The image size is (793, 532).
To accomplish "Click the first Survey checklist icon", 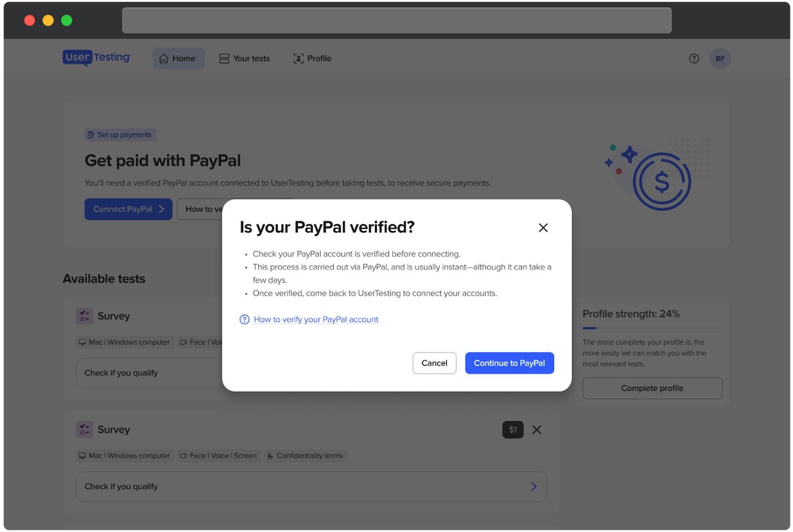I will pyautogui.click(x=84, y=316).
